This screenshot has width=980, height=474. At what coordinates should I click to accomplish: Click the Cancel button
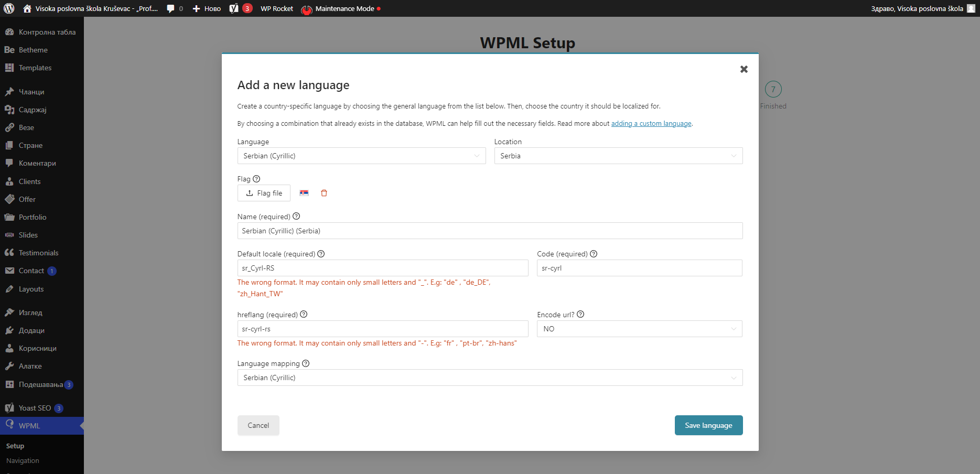[259, 425]
